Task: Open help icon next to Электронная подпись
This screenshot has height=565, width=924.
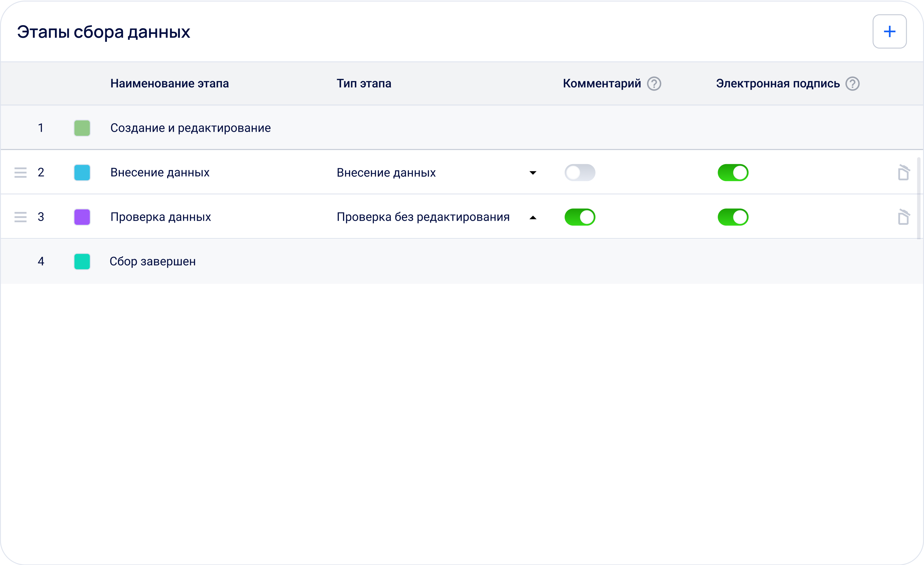Action: [x=852, y=84]
